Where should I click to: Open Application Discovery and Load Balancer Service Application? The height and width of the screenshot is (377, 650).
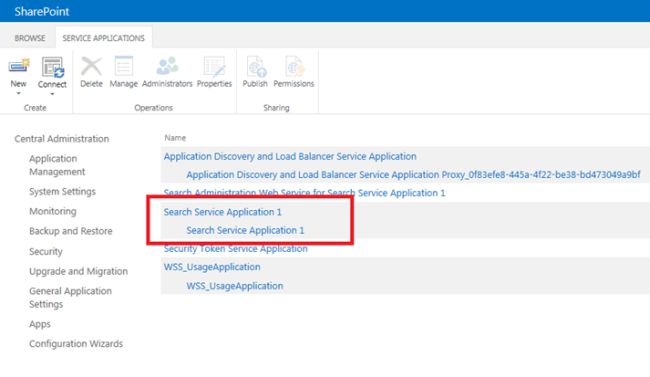[290, 156]
